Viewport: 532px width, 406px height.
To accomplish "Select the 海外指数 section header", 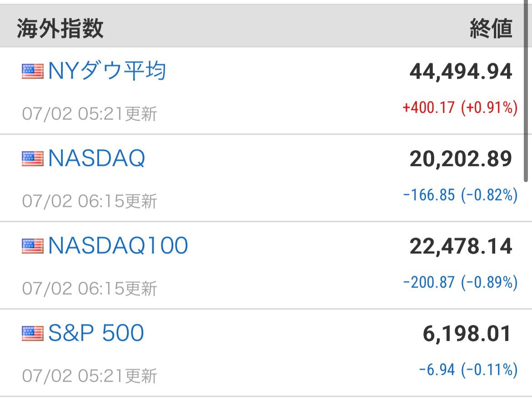I will click(x=60, y=29).
